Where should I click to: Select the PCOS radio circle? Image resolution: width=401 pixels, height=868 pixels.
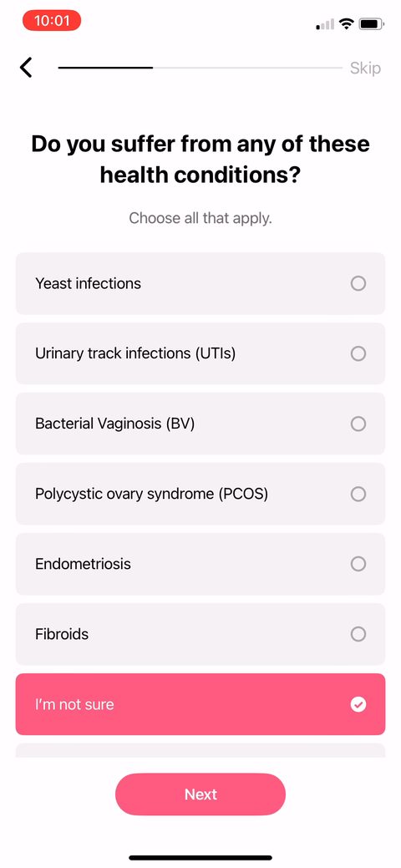(358, 494)
